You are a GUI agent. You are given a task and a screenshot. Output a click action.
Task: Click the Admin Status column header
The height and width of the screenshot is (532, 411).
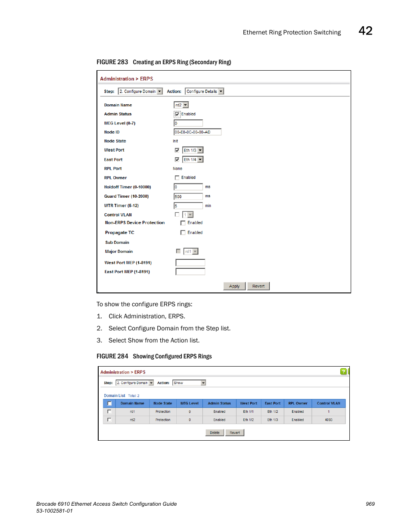pos(219,404)
